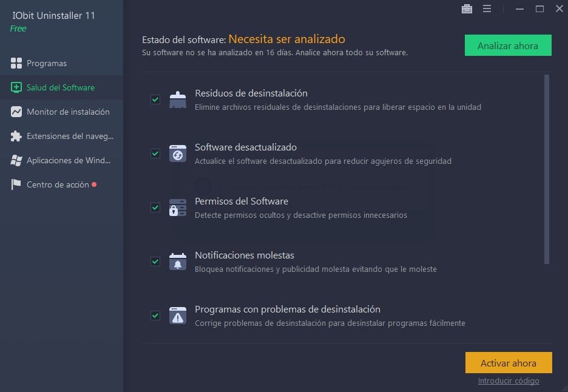
Task: Click the puzzle piece extensions icon
Action: tap(16, 136)
